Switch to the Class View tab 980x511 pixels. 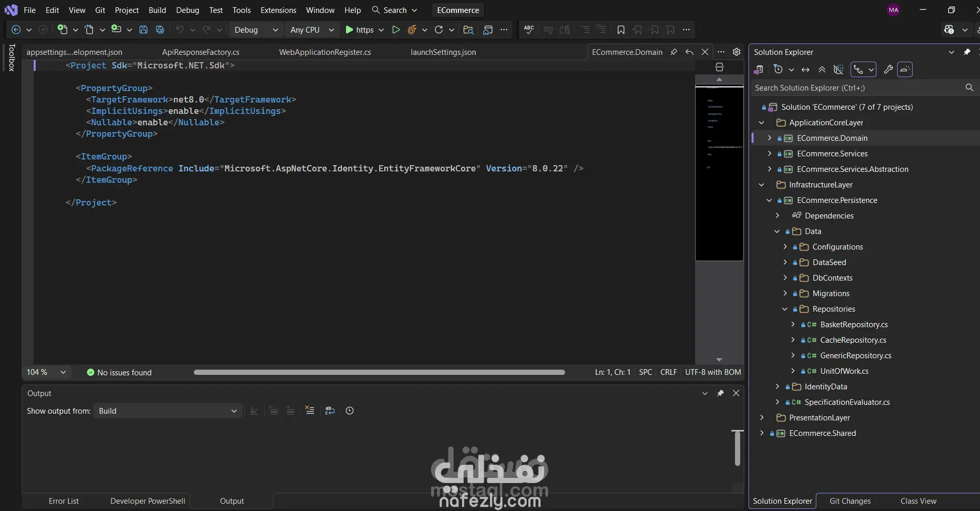coord(918,501)
